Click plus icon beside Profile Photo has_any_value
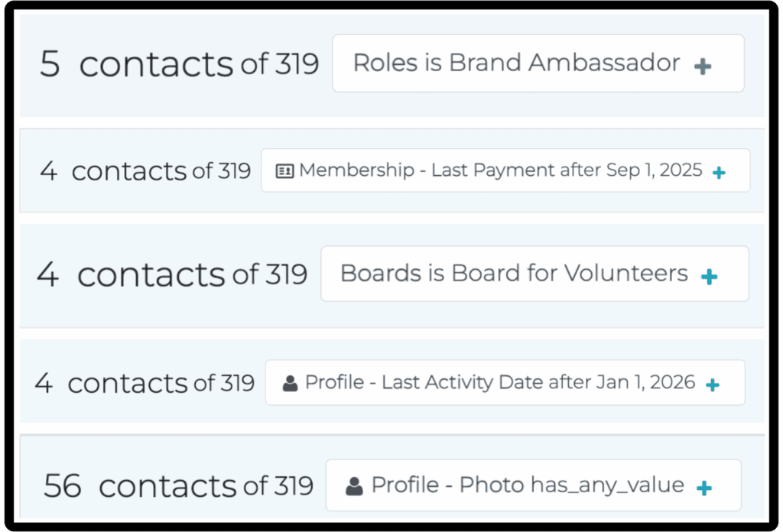The width and height of the screenshot is (783, 532). [704, 488]
